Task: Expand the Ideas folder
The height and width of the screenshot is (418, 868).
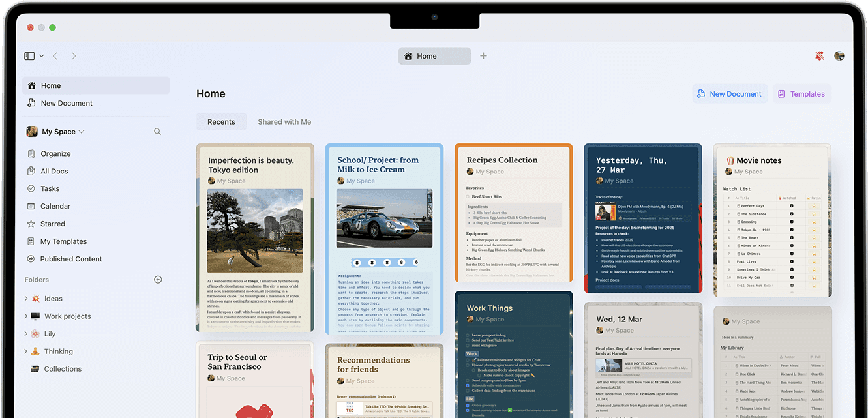Action: 26,299
